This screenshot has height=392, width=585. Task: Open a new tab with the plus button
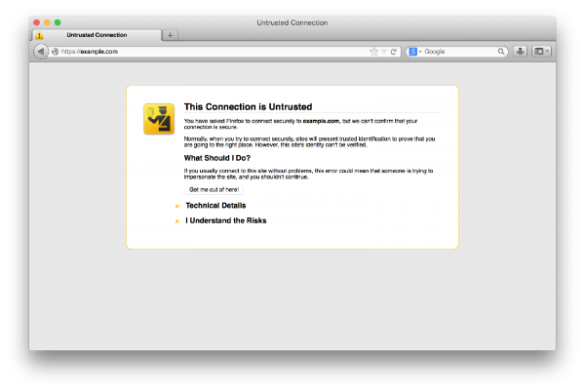pos(170,35)
